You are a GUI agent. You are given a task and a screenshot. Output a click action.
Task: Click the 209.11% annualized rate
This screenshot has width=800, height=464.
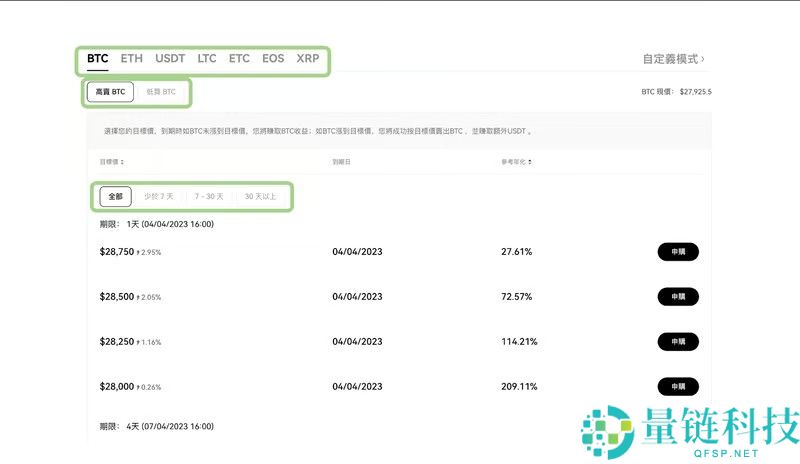coord(519,386)
